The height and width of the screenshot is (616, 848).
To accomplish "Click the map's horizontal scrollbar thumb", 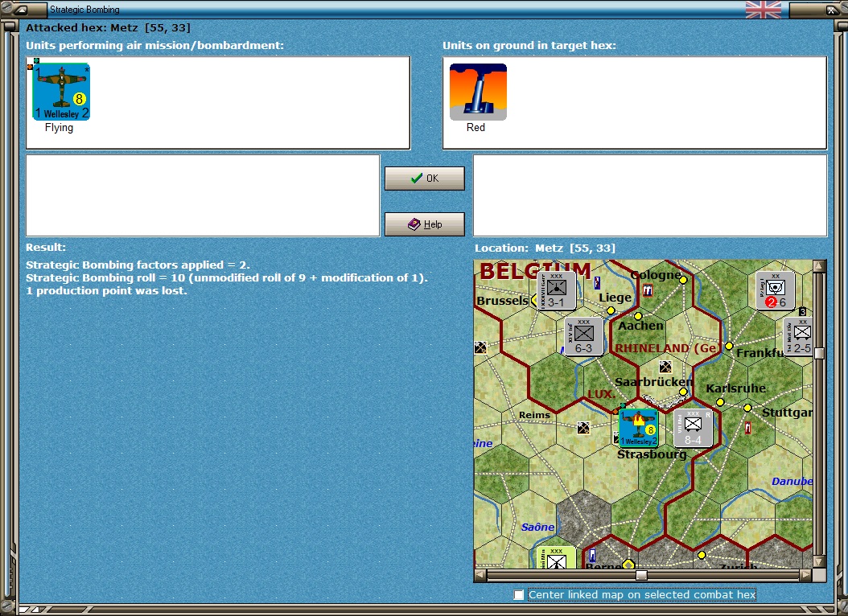I will pyautogui.click(x=641, y=576).
